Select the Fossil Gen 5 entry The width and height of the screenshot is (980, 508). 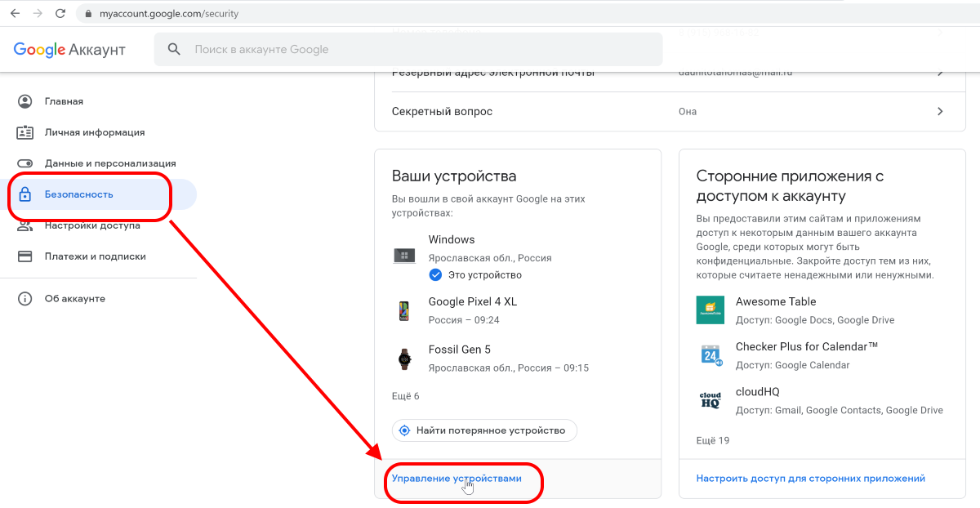pos(518,359)
